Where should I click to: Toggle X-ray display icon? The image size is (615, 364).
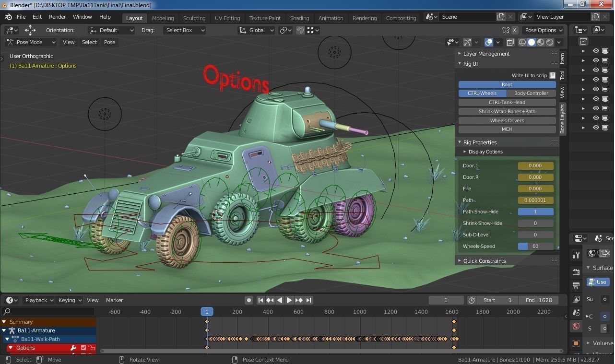tap(510, 42)
